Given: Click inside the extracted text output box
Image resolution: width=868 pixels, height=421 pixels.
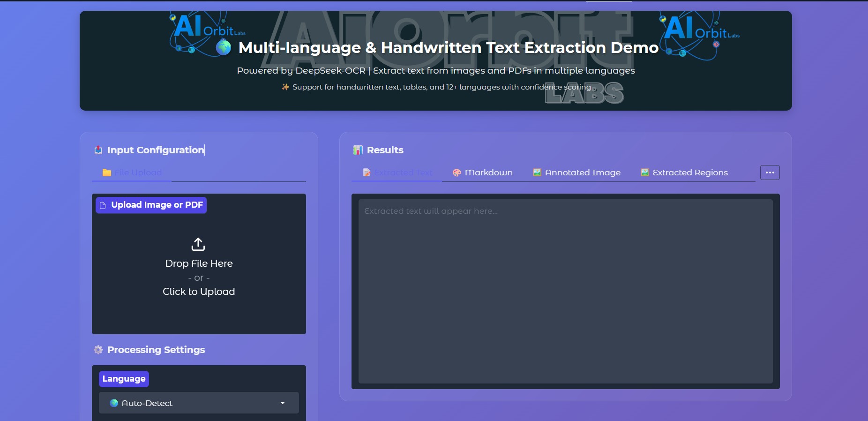Looking at the screenshot, I should [x=566, y=291].
